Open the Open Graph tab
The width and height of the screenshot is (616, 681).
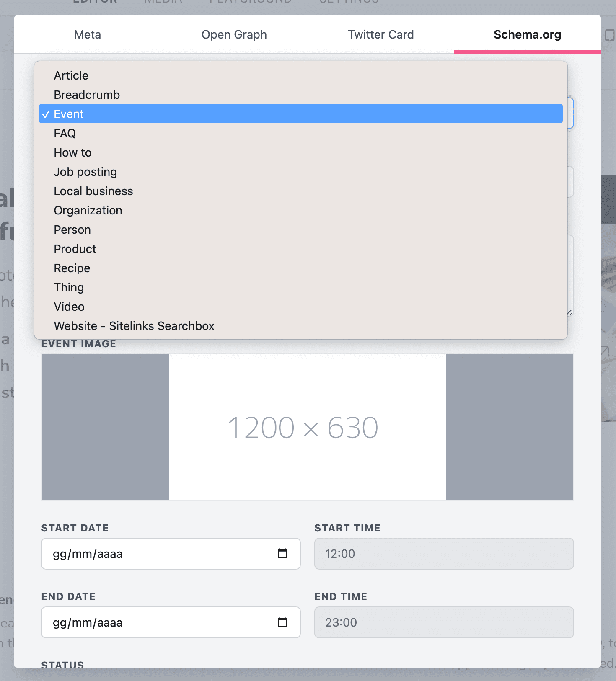[x=234, y=34]
